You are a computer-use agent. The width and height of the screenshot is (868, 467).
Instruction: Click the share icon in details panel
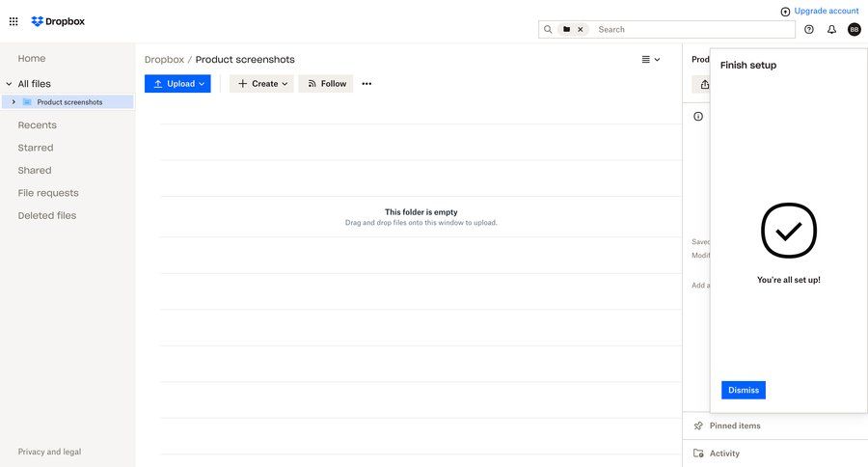704,84
